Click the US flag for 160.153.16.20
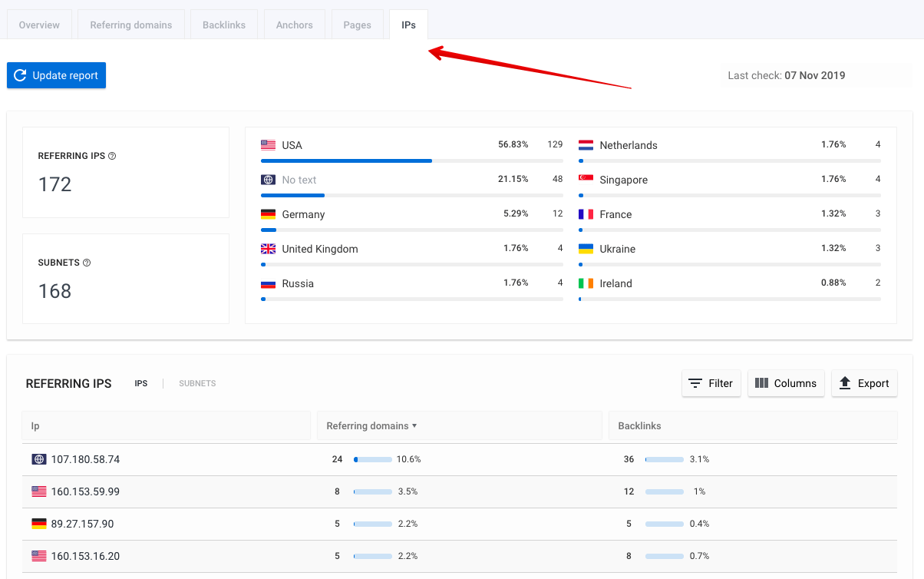The width and height of the screenshot is (924, 579). point(39,556)
